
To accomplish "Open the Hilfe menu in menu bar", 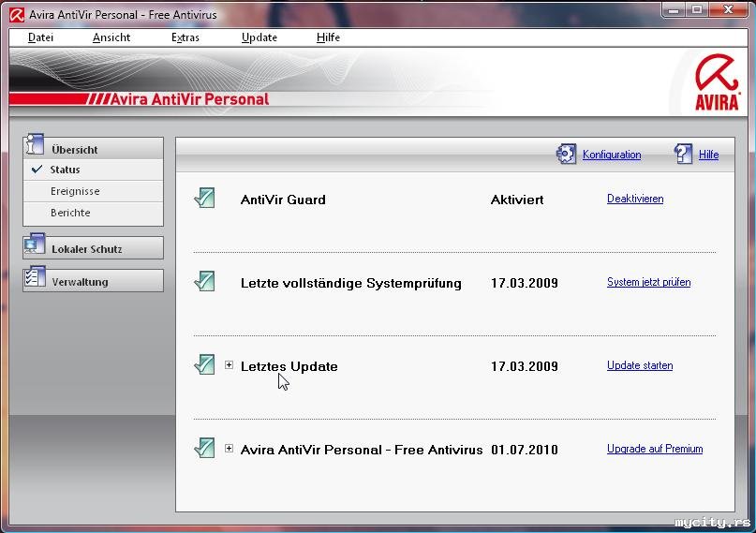I will click(x=328, y=37).
